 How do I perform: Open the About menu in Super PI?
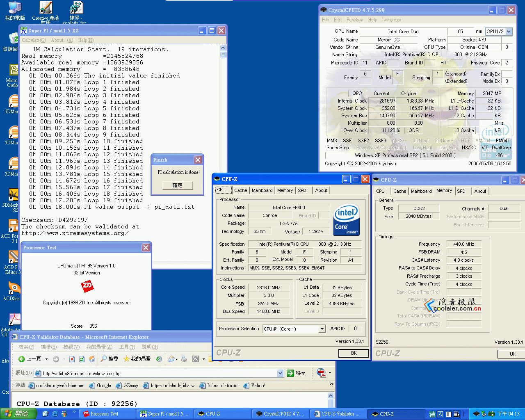62,40
